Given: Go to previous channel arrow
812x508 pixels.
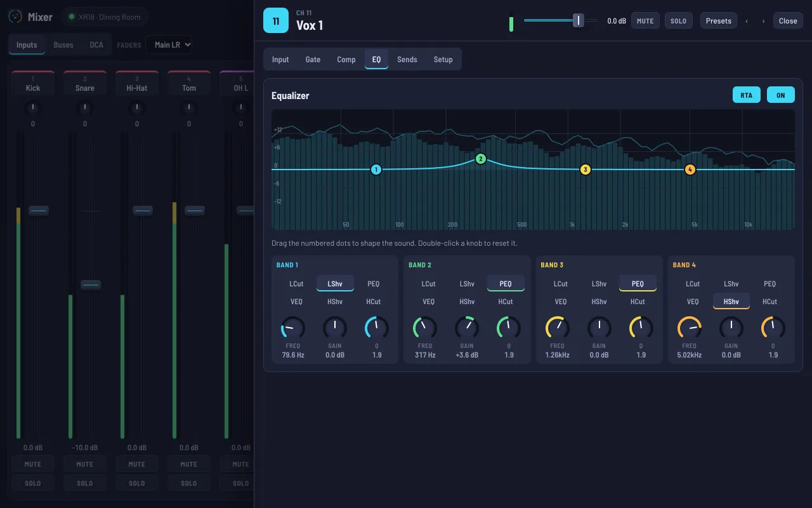Looking at the screenshot, I should [747, 21].
